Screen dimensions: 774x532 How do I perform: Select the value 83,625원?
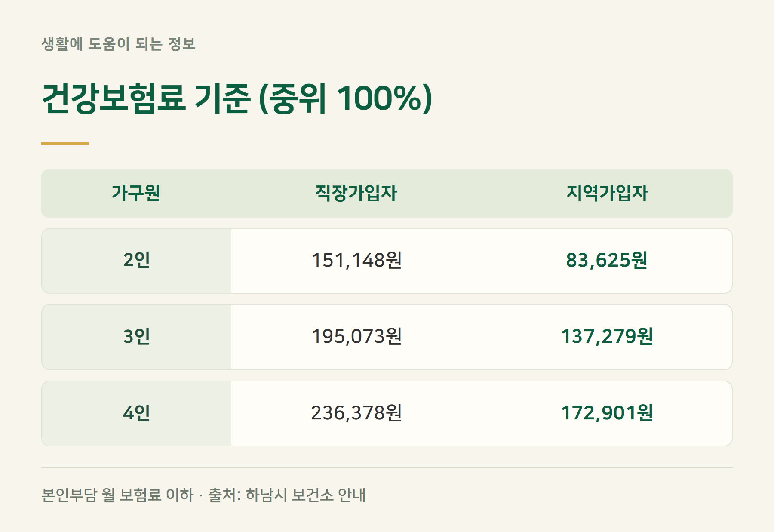(607, 261)
